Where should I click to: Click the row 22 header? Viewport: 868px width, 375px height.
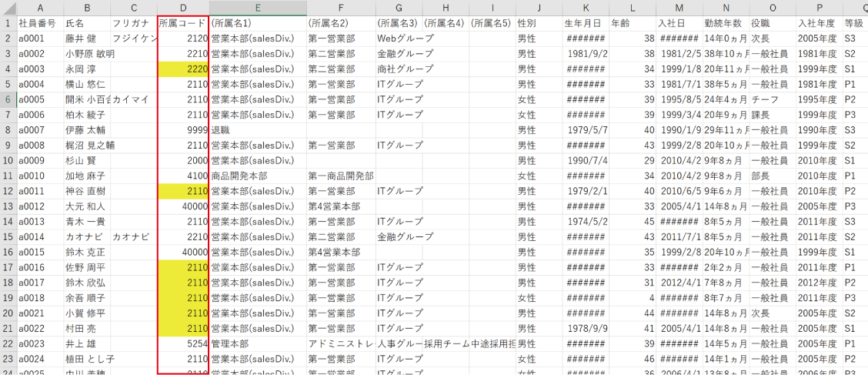point(8,343)
